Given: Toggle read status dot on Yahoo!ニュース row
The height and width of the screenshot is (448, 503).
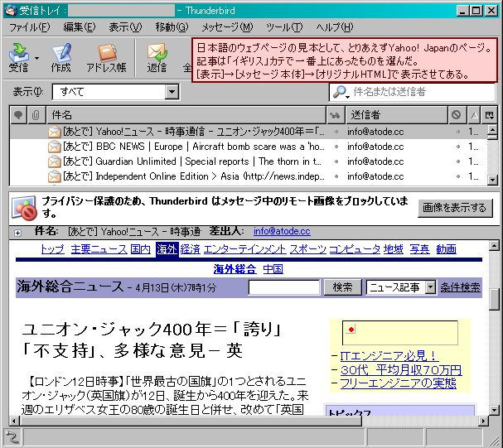Looking at the screenshot, I should (x=336, y=132).
